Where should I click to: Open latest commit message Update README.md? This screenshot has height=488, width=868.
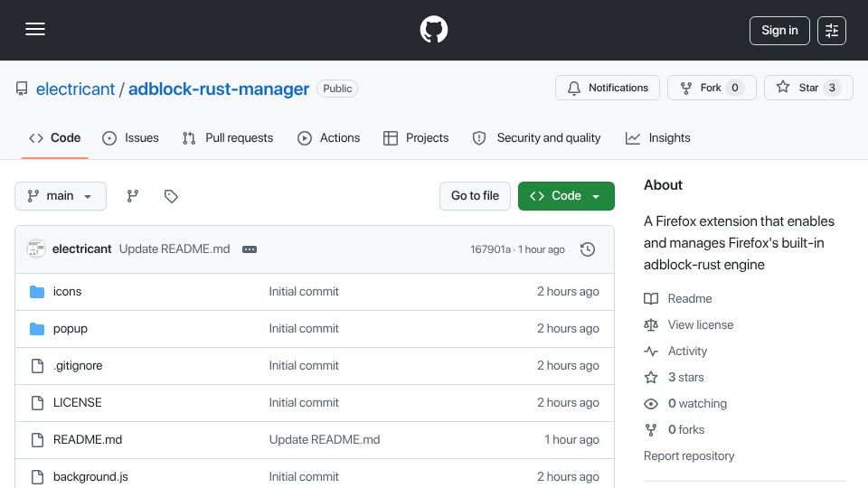click(x=175, y=249)
